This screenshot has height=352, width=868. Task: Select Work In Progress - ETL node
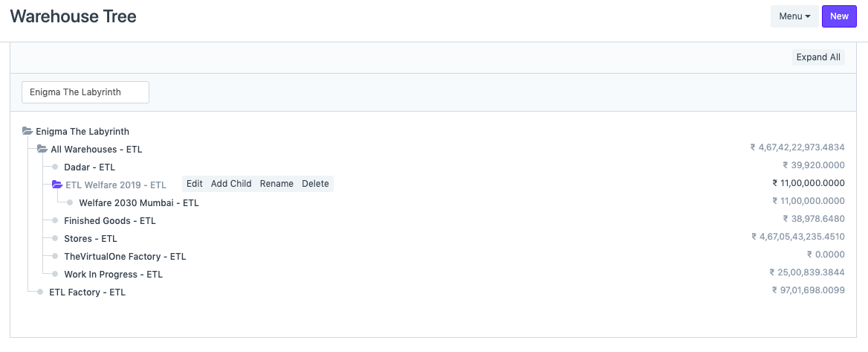(113, 275)
